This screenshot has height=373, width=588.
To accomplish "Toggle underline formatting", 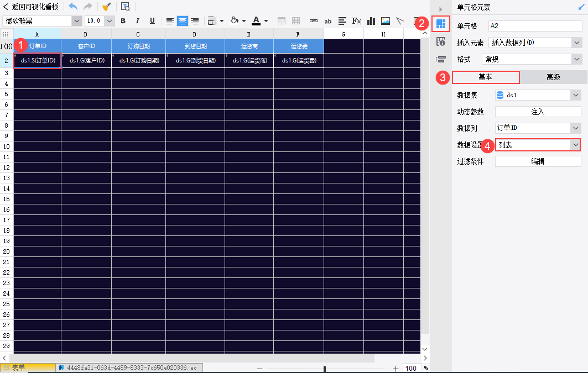I will (150, 21).
